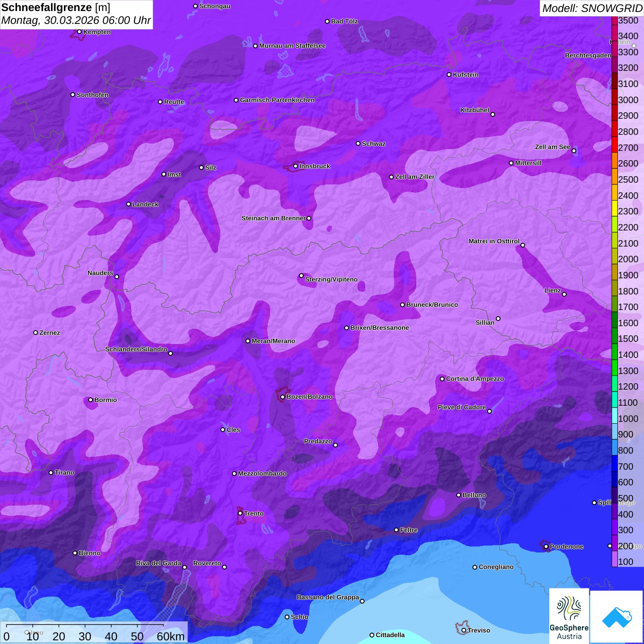
Task: Click the blue snow app logo
Action: pos(617,617)
